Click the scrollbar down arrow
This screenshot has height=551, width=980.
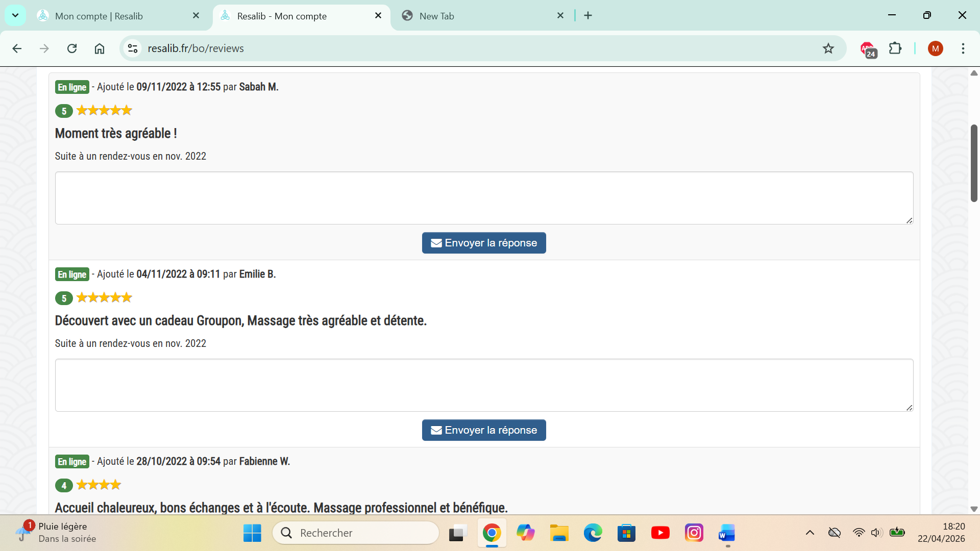pyautogui.click(x=974, y=509)
